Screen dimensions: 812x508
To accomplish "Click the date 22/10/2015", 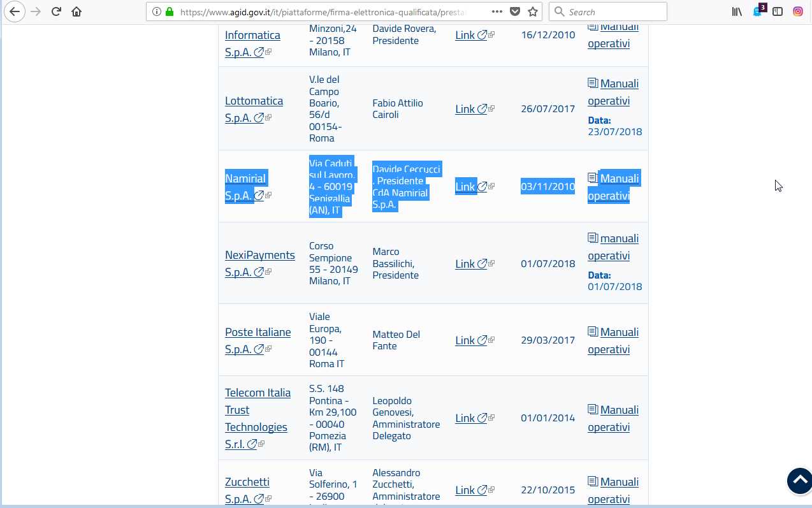I will tap(548, 490).
